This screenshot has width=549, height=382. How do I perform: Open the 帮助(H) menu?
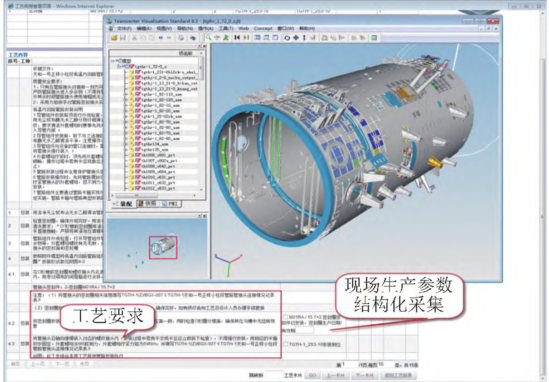(307, 28)
